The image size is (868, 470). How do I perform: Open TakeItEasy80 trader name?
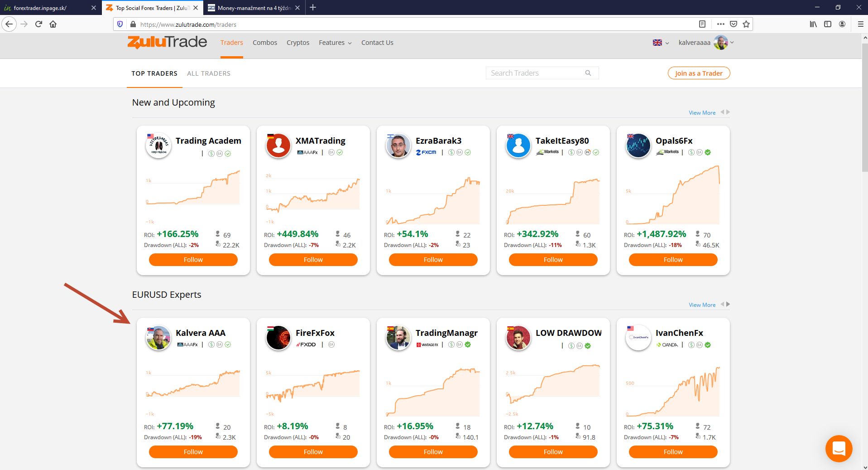[562, 141]
